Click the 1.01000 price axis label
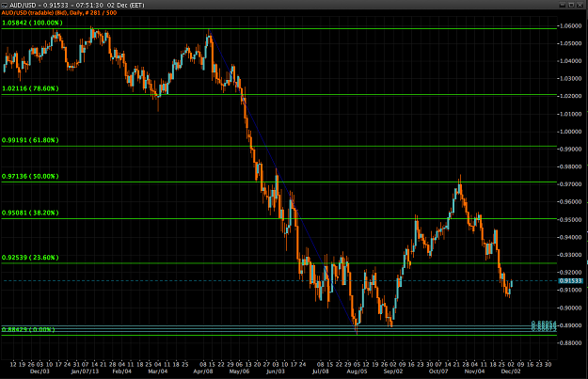Image resolution: width=588 pixels, height=379 pixels. click(x=570, y=114)
